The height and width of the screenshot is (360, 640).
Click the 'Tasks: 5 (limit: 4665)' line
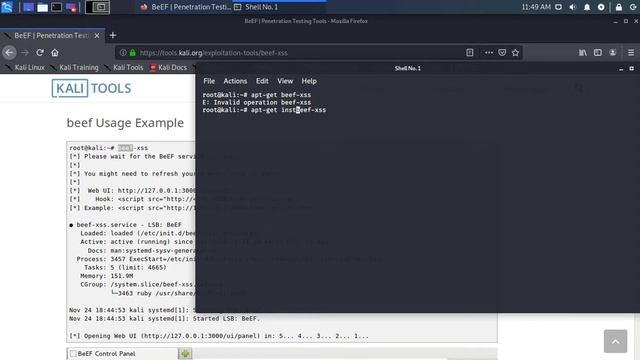coord(125,267)
